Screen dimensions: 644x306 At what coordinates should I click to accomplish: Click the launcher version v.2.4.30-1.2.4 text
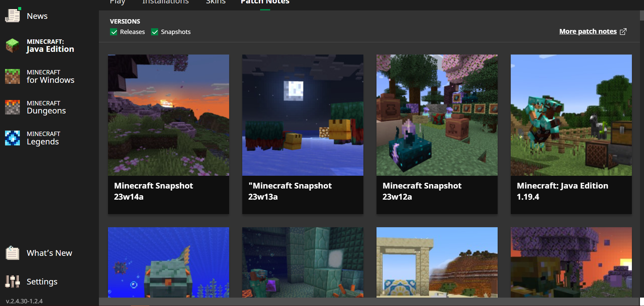pos(24,301)
